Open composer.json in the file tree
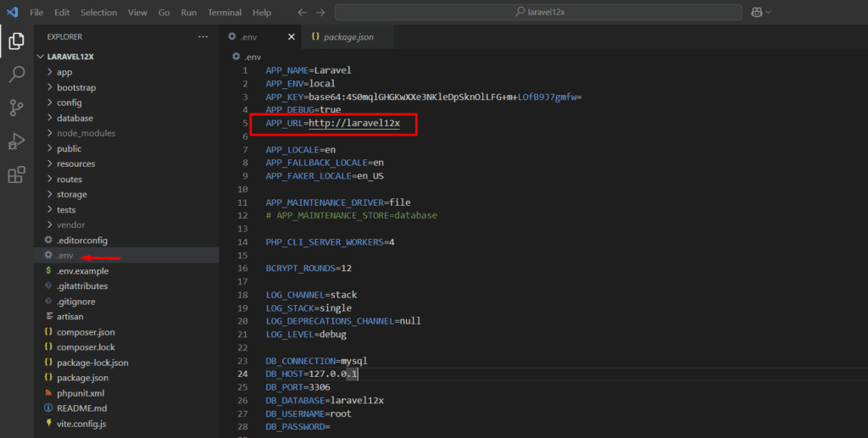Viewport: 868px width, 438px height. 85,331
